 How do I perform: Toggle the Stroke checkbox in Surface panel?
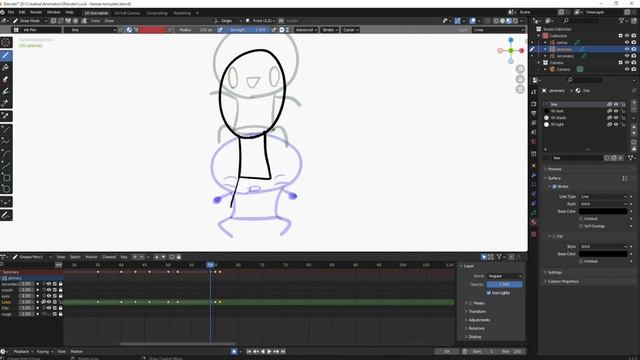click(554, 187)
